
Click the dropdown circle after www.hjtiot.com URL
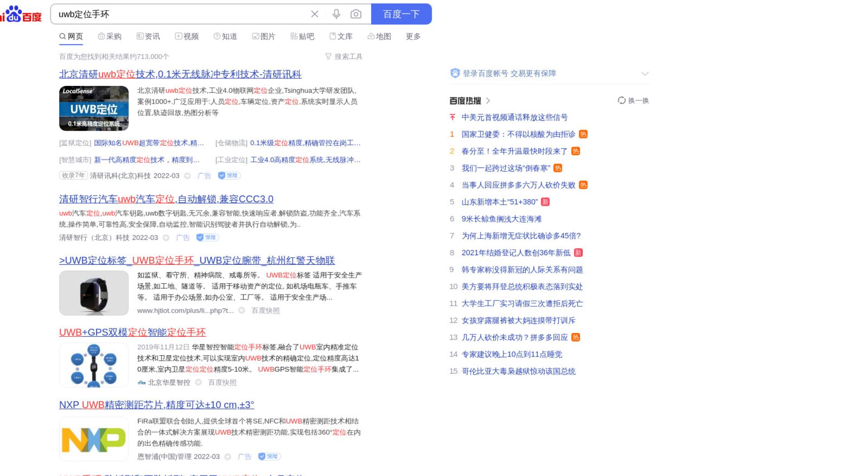(x=241, y=310)
